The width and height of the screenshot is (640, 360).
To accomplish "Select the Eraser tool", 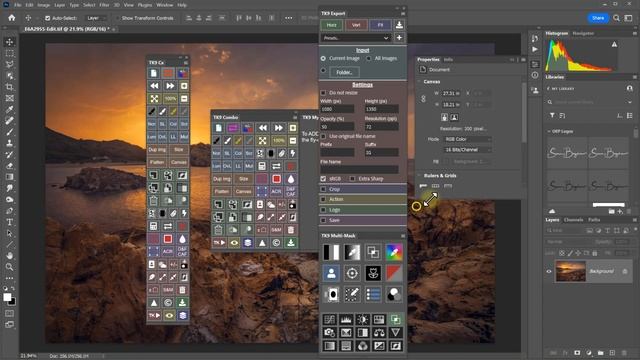I will 9,166.
